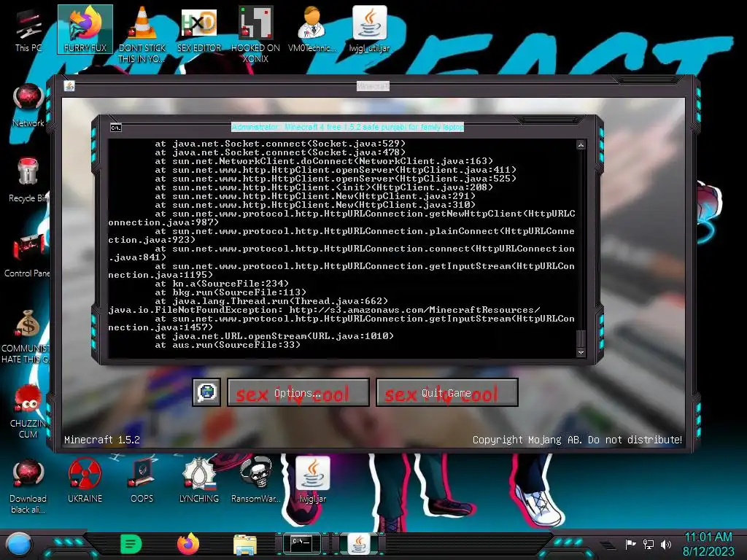Image resolution: width=747 pixels, height=560 pixels.
Task: Click the 'NetworkClient.doConnect' console line
Action: click(324, 161)
